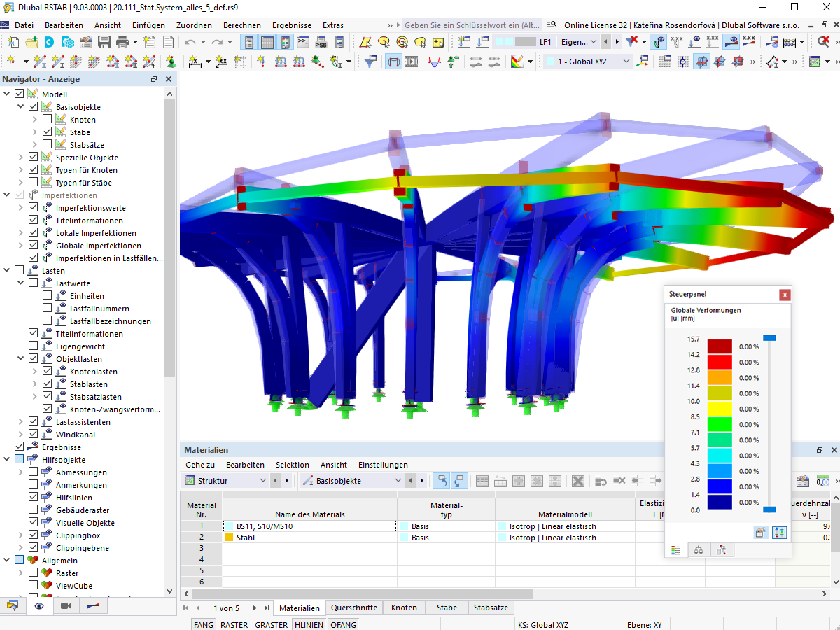This screenshot has height=630, width=840.
Task: Open the Navigator views camera tab icon
Action: click(66, 606)
